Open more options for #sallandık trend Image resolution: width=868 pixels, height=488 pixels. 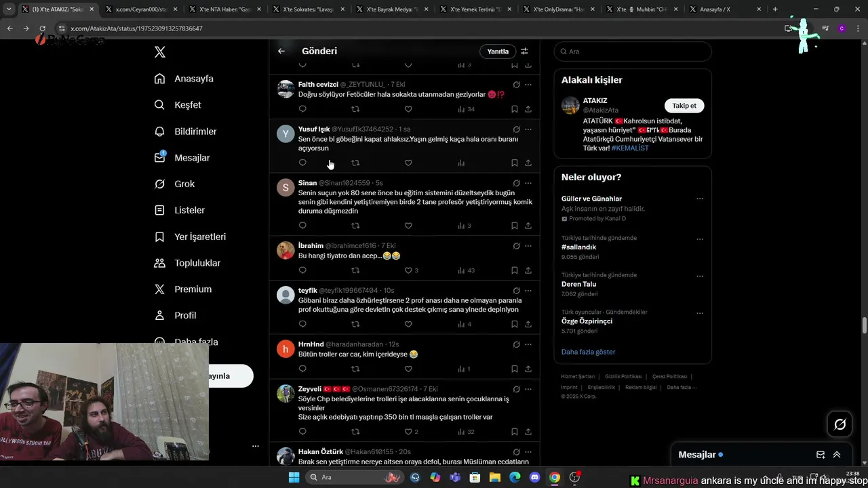(x=700, y=239)
